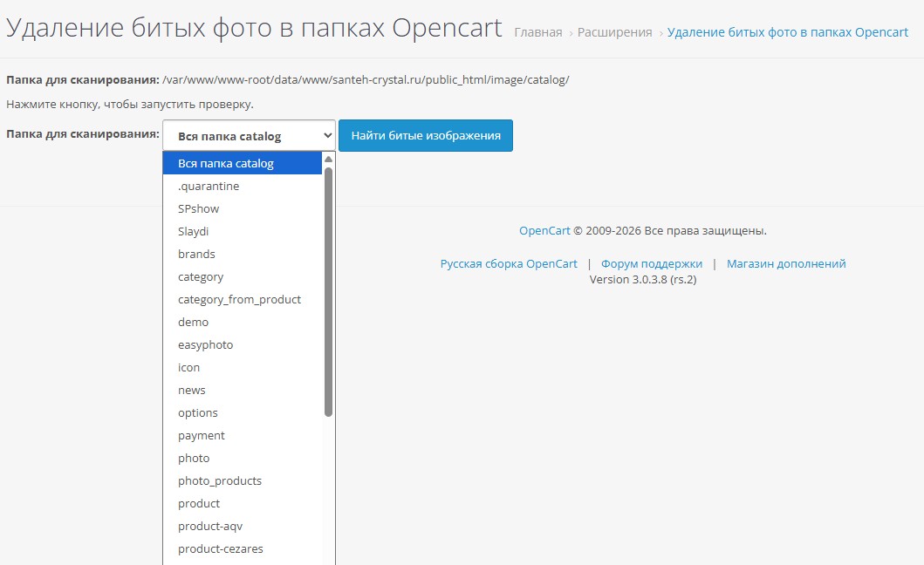Open the folder selection combo box
The height and width of the screenshot is (565, 924).
point(249,136)
